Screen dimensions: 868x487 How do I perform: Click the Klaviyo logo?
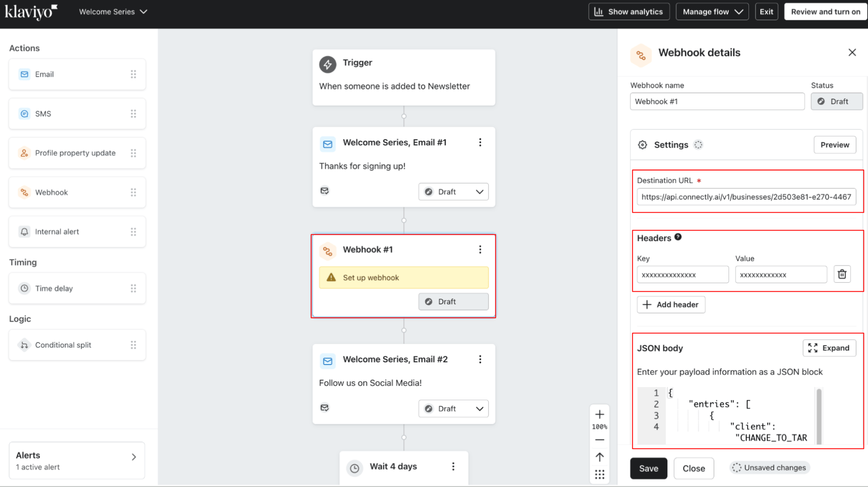(x=31, y=12)
